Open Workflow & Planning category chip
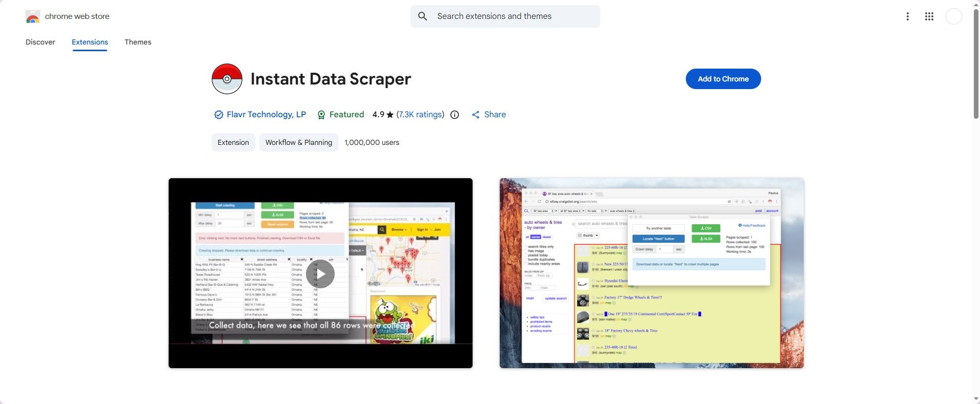This screenshot has height=404, width=980. coord(299,142)
